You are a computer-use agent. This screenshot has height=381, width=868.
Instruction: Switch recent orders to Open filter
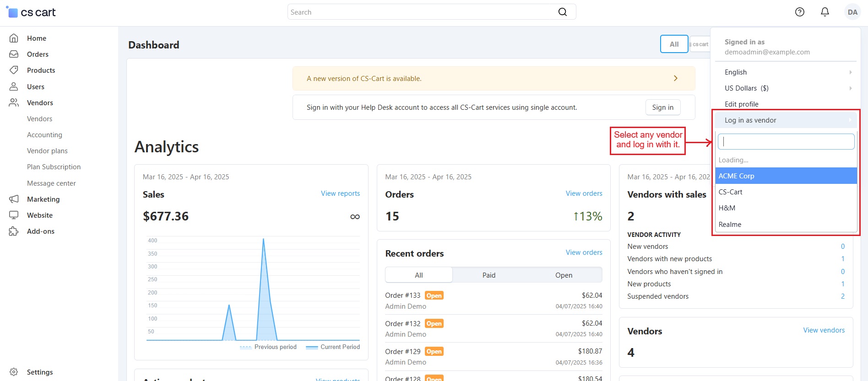click(x=564, y=275)
